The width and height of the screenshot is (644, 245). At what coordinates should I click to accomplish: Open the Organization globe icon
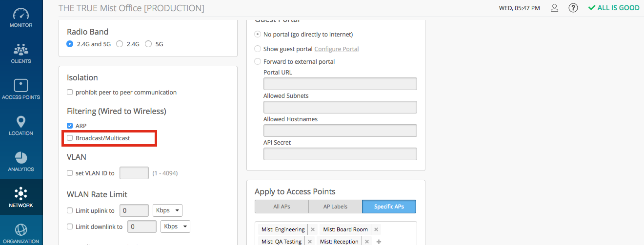pos(21,233)
